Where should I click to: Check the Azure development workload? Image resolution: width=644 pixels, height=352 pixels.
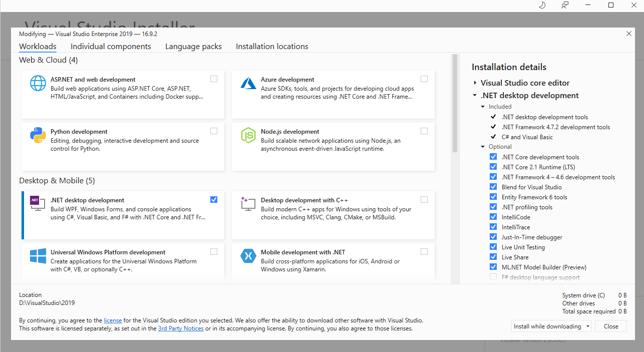coord(424,79)
